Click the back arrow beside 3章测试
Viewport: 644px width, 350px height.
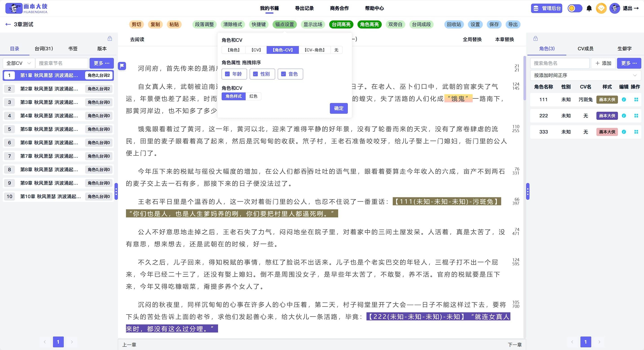(8, 24)
